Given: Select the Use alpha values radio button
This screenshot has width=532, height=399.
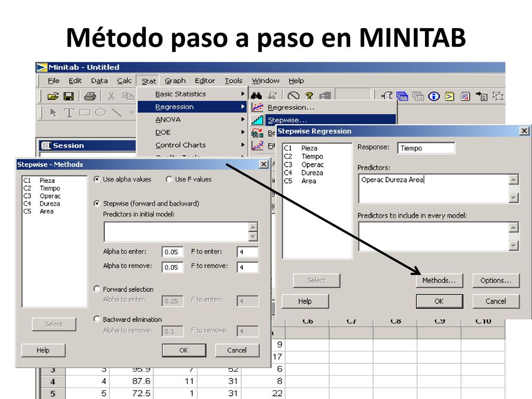Looking at the screenshot, I should pyautogui.click(x=97, y=179).
